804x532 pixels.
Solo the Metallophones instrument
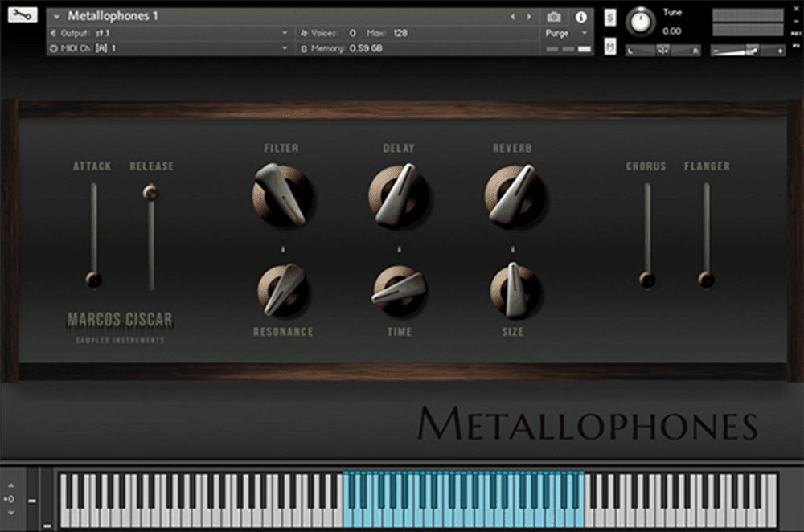(609, 17)
